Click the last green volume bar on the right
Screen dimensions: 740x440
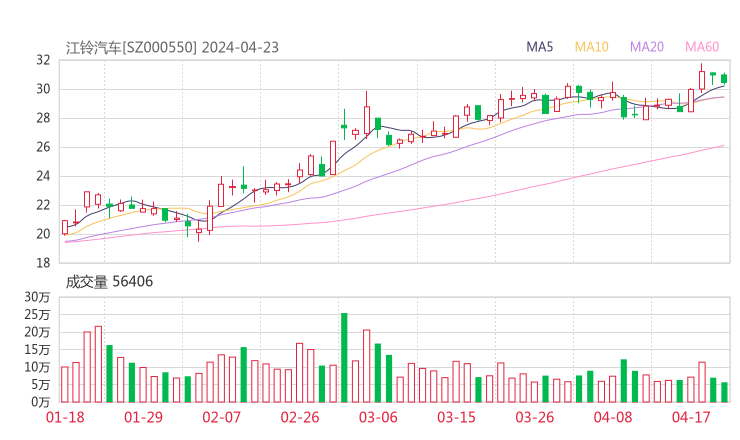click(x=724, y=393)
